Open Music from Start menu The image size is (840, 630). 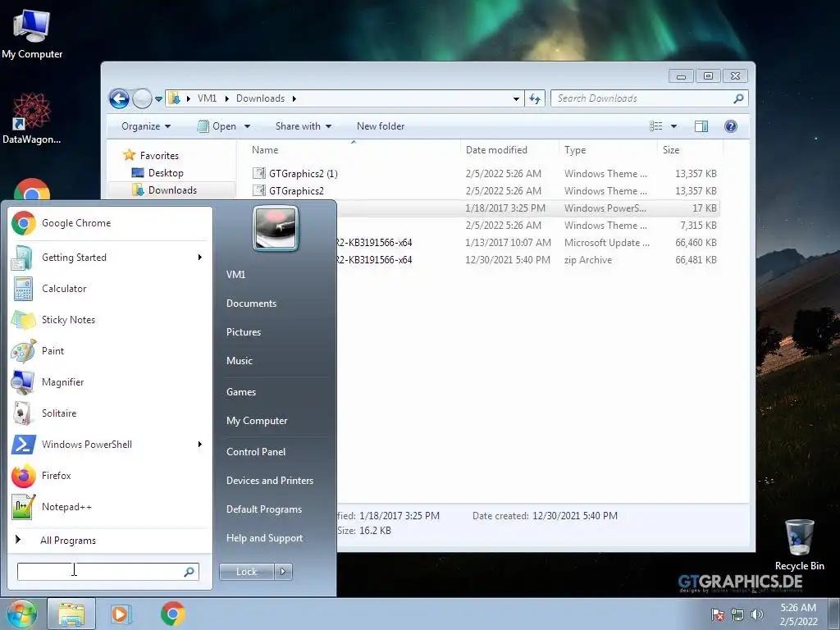click(240, 361)
